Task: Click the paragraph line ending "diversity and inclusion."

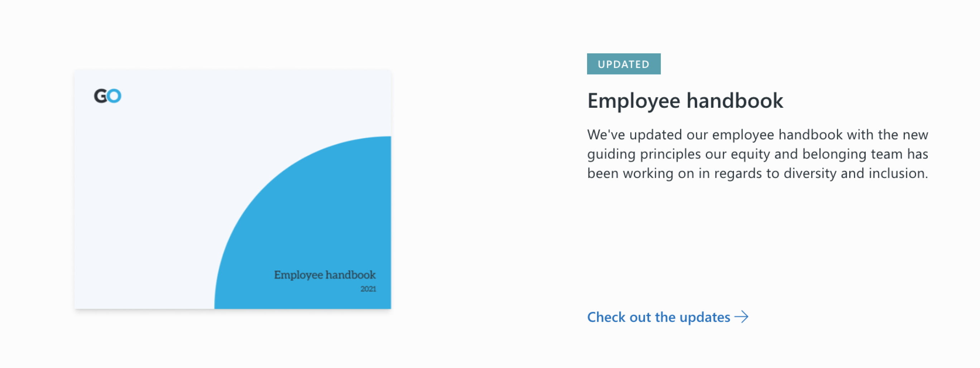Action: [x=758, y=173]
